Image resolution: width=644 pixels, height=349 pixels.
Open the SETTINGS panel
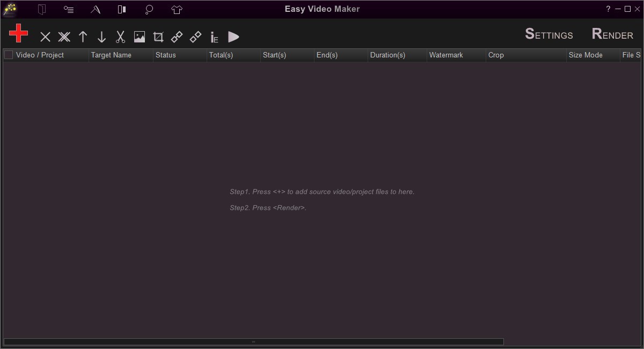[548, 34]
